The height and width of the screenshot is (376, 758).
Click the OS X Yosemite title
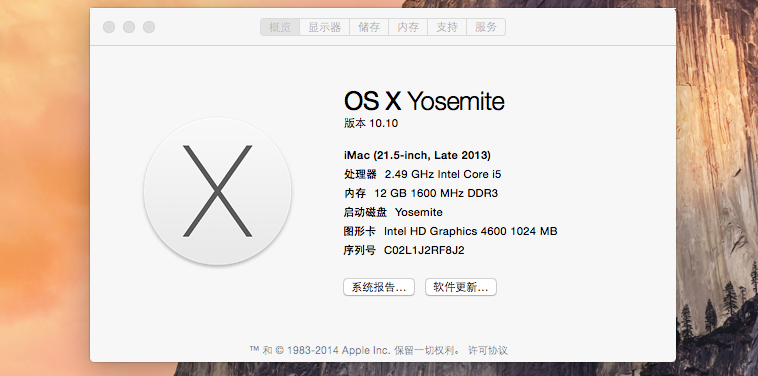coord(424,101)
